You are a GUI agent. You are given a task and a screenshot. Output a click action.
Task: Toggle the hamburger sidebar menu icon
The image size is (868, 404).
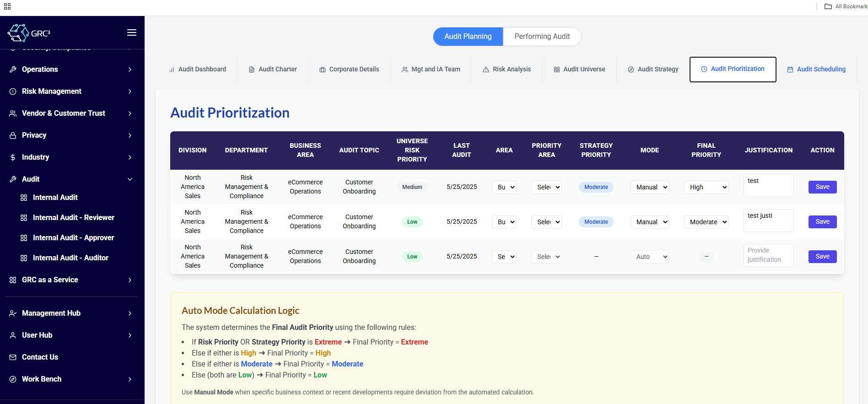tap(132, 32)
